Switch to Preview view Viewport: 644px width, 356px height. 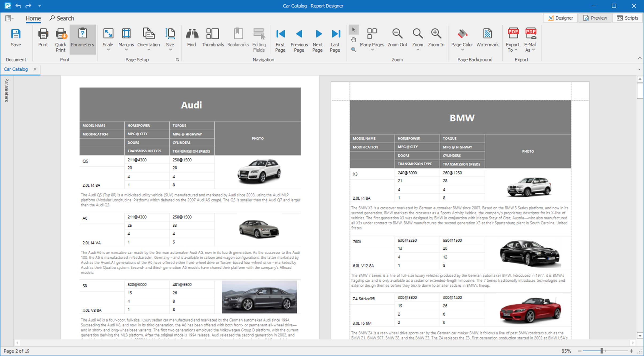click(x=595, y=18)
